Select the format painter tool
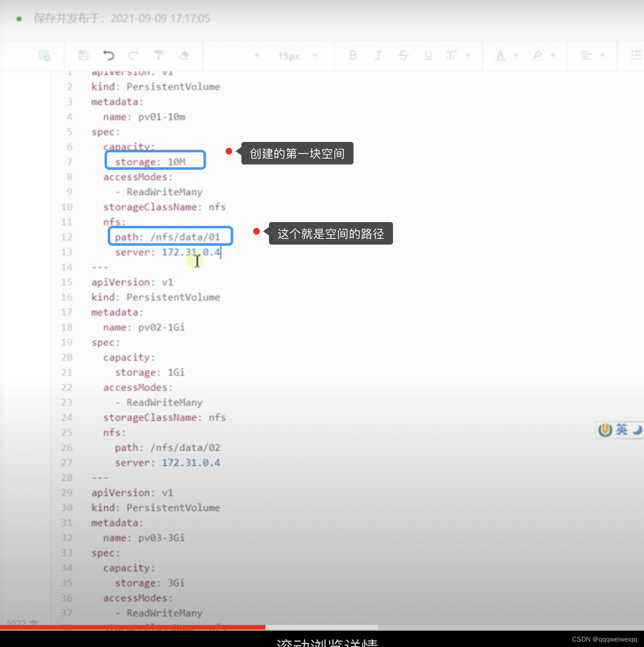The image size is (644, 647). [x=159, y=55]
